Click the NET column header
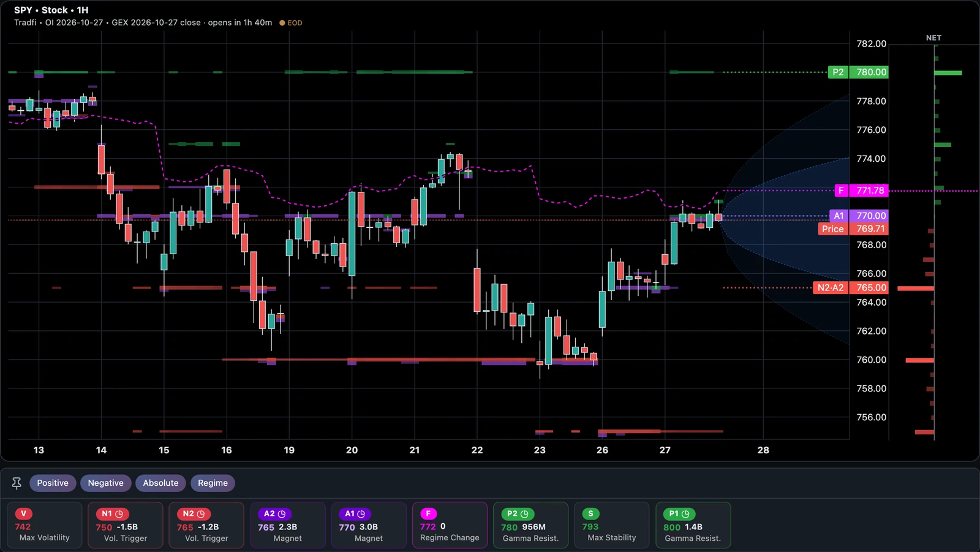Viewport: 980px width, 552px height. point(933,38)
